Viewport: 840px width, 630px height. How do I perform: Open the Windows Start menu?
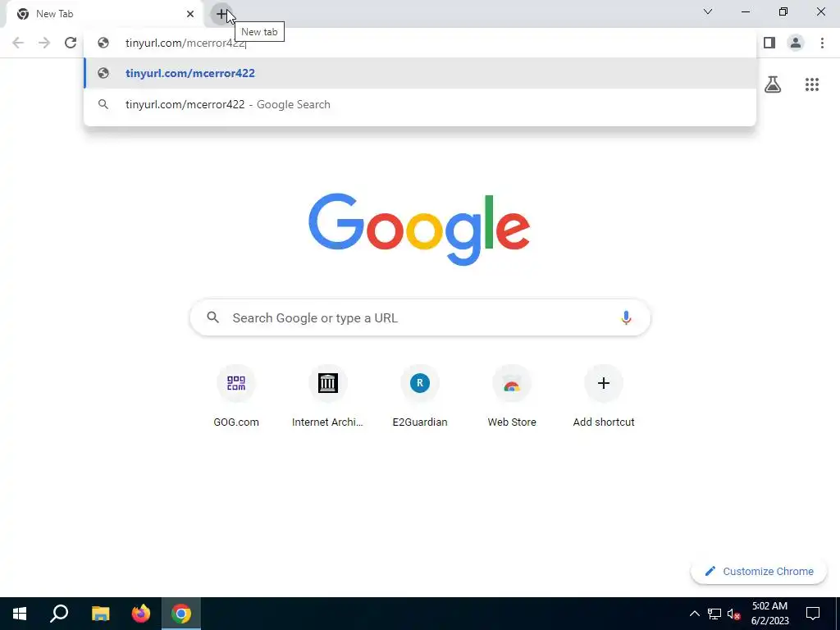[x=20, y=614]
